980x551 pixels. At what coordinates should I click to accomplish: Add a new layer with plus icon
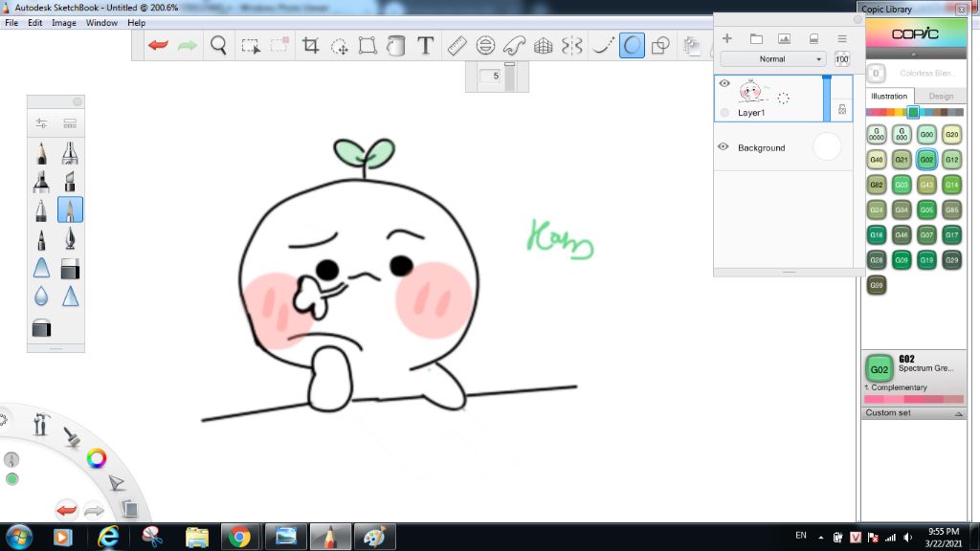pyautogui.click(x=726, y=38)
